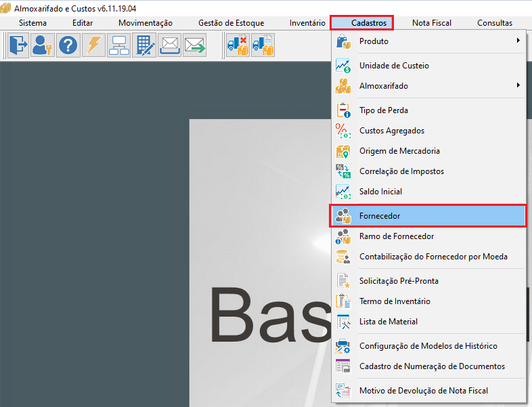Click the Lista de Material tools icon

[343, 322]
